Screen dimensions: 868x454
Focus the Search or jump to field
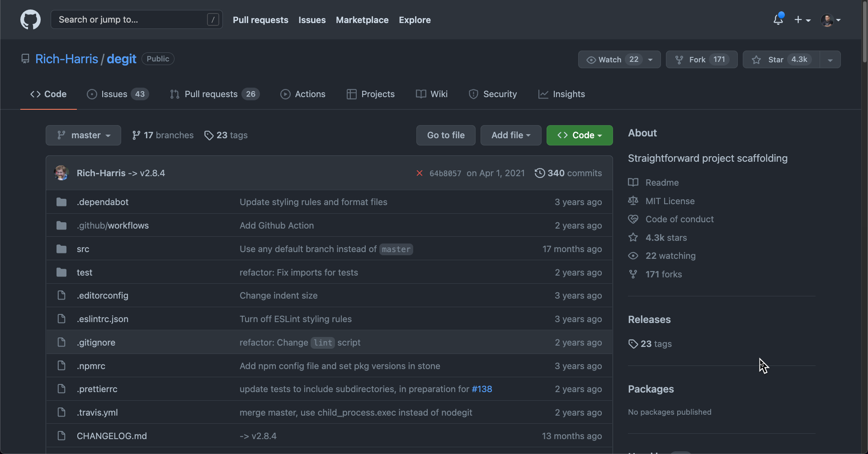137,19
